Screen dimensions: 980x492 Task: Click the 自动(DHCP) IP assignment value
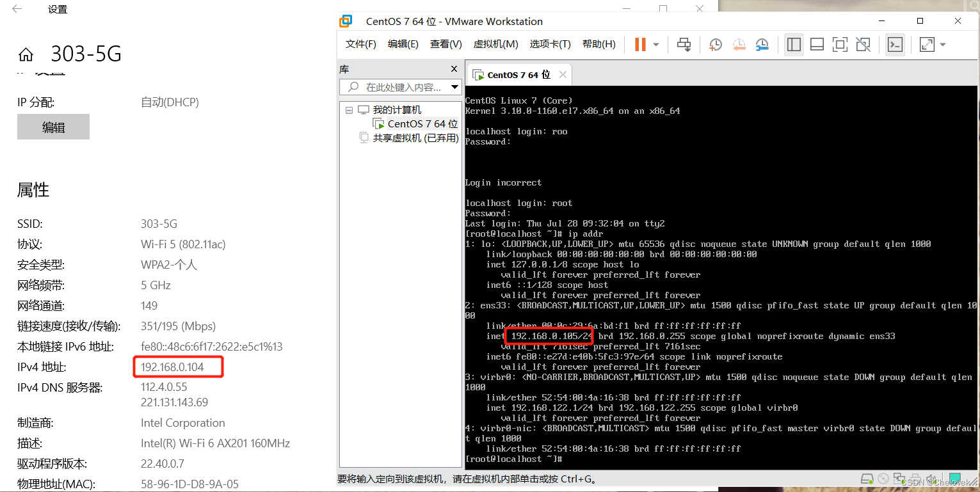[170, 102]
